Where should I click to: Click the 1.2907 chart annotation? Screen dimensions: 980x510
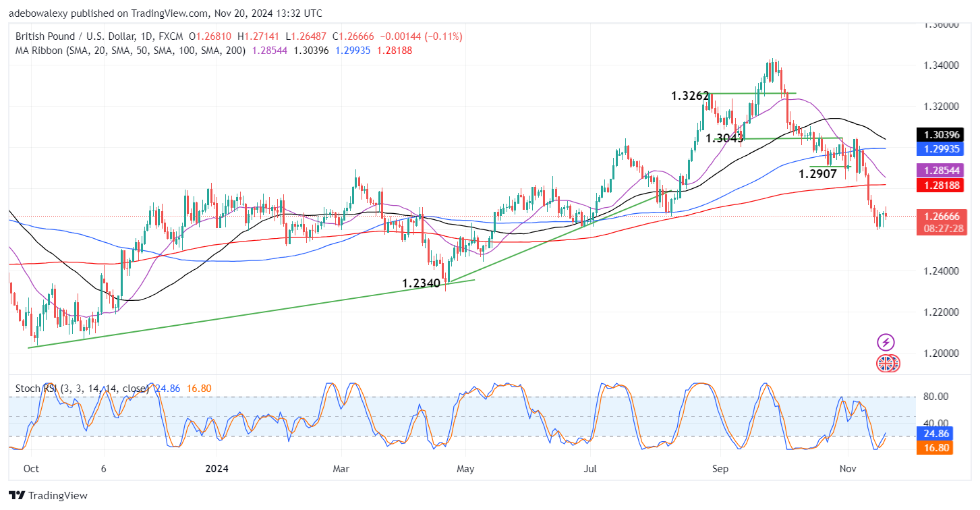pyautogui.click(x=817, y=174)
